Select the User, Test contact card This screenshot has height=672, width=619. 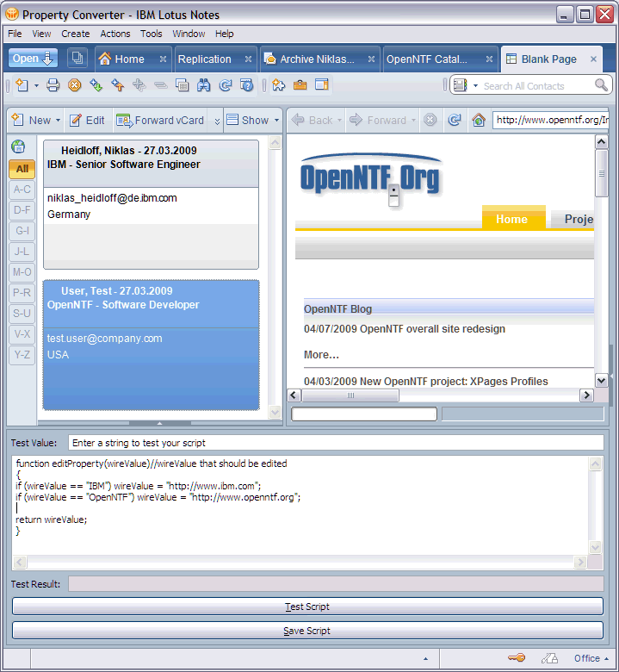151,345
